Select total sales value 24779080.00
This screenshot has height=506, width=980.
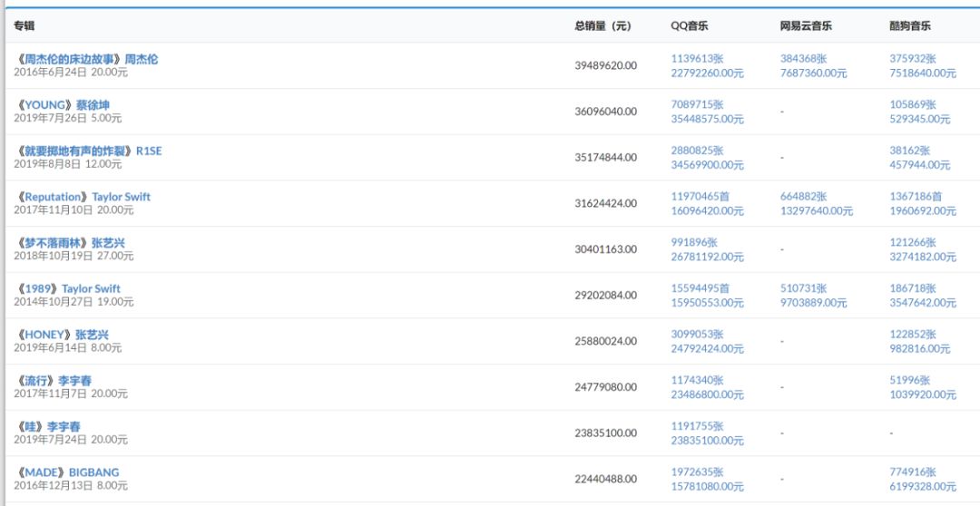[605, 387]
